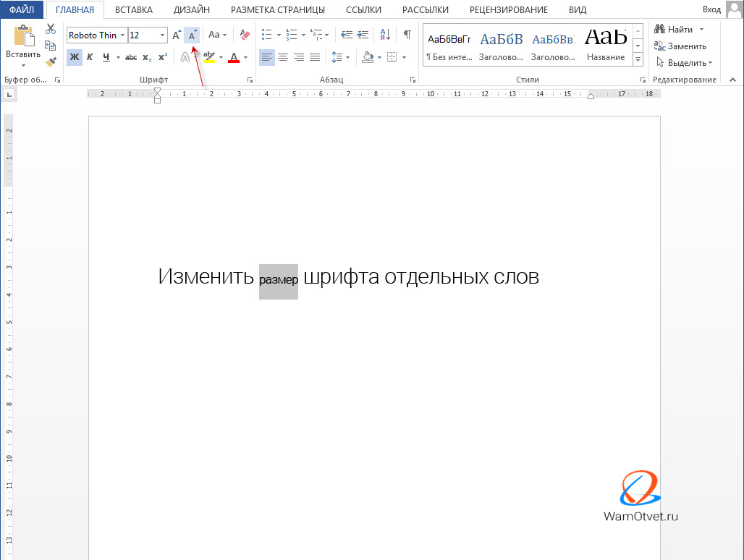Toggle italic formatting (К)
The width and height of the screenshot is (744, 560).
pos(90,57)
